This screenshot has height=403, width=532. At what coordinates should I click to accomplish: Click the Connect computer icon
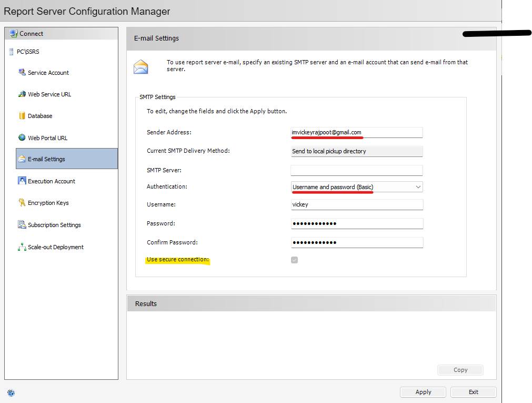pos(14,34)
